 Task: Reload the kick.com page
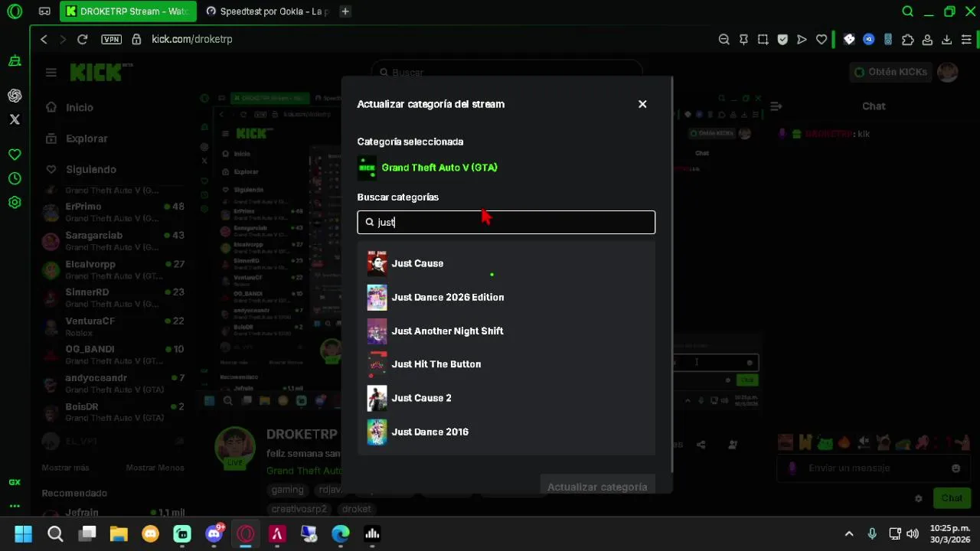(83, 39)
